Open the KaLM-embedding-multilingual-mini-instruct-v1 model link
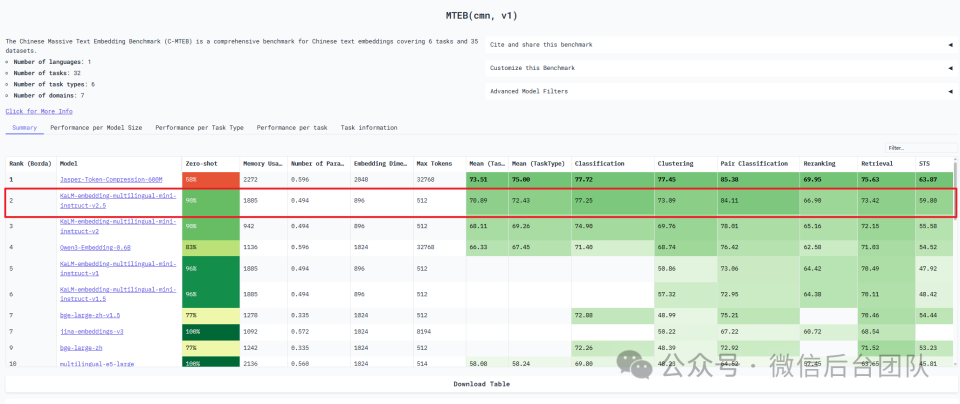Image resolution: width=960 pixels, height=404 pixels. (118, 269)
